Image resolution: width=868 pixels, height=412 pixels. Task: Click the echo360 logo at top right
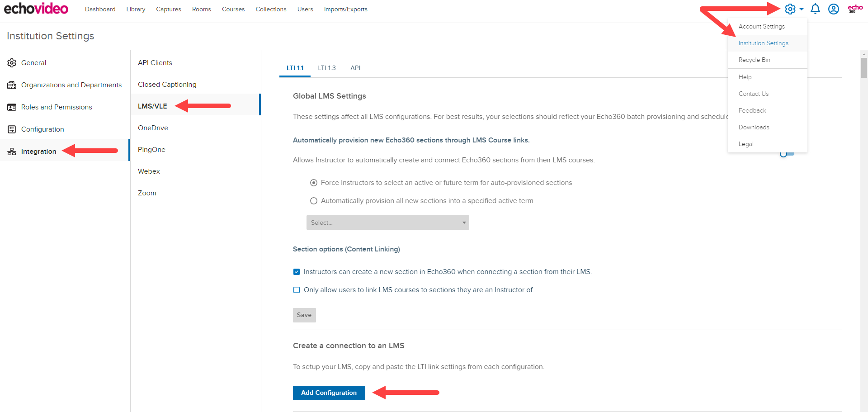pyautogui.click(x=855, y=8)
